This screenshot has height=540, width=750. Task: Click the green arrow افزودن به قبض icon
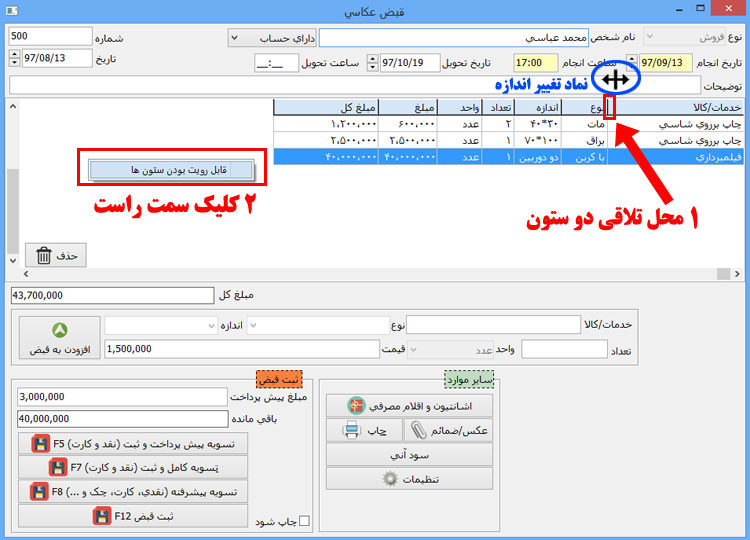point(59,330)
